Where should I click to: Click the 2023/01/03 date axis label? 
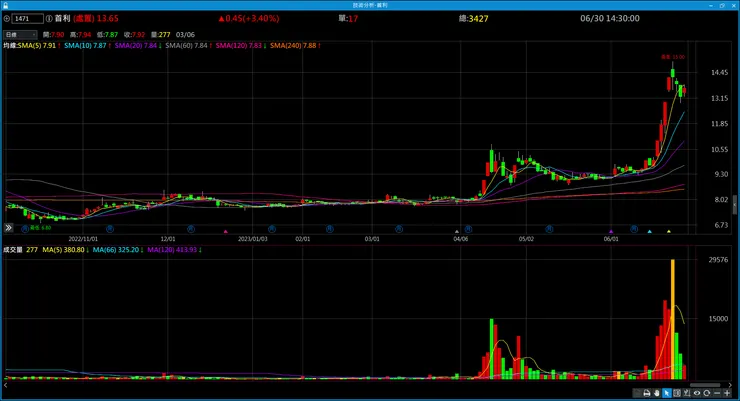coord(252,239)
